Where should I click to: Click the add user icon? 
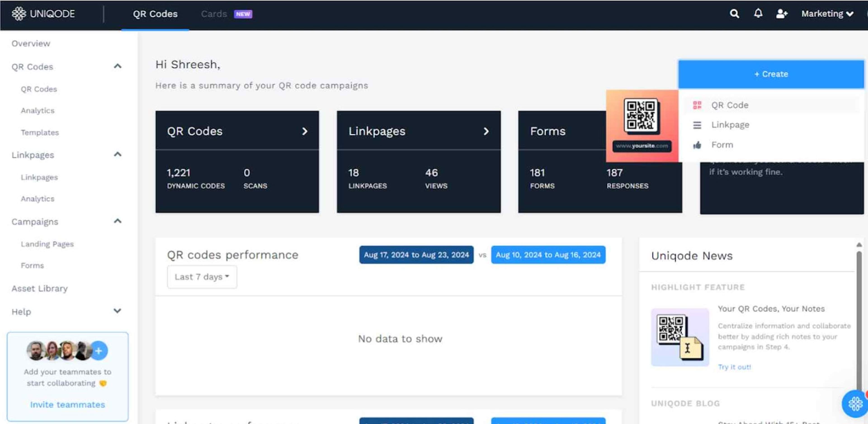coord(781,14)
